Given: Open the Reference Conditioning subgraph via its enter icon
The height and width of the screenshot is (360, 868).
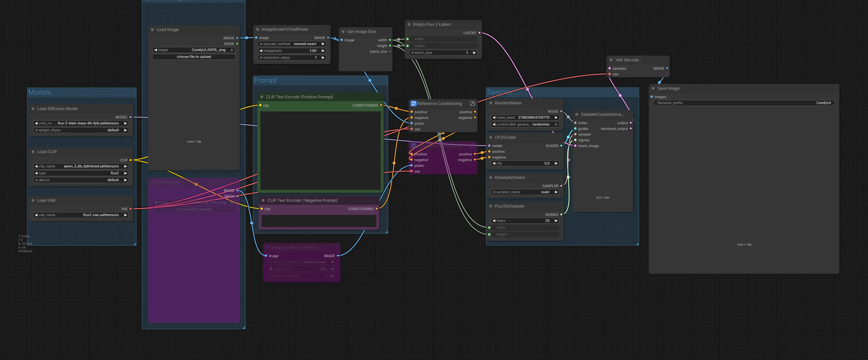Looking at the screenshot, I should [472, 103].
